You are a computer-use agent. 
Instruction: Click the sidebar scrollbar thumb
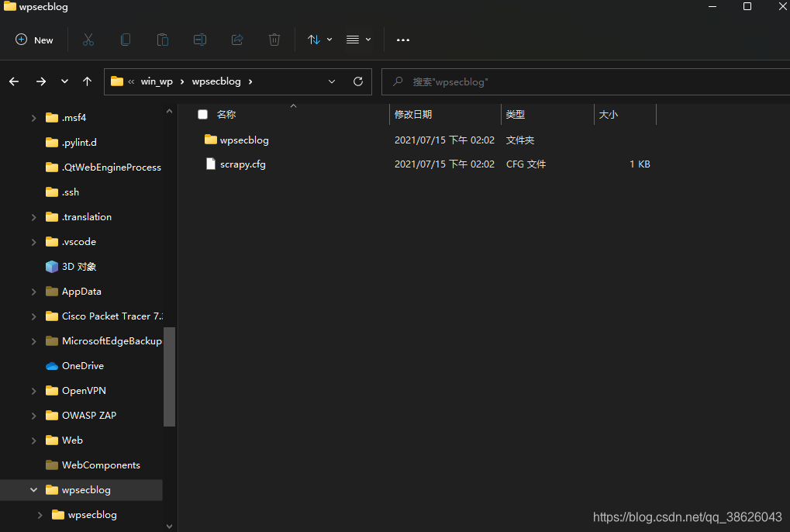(169, 377)
